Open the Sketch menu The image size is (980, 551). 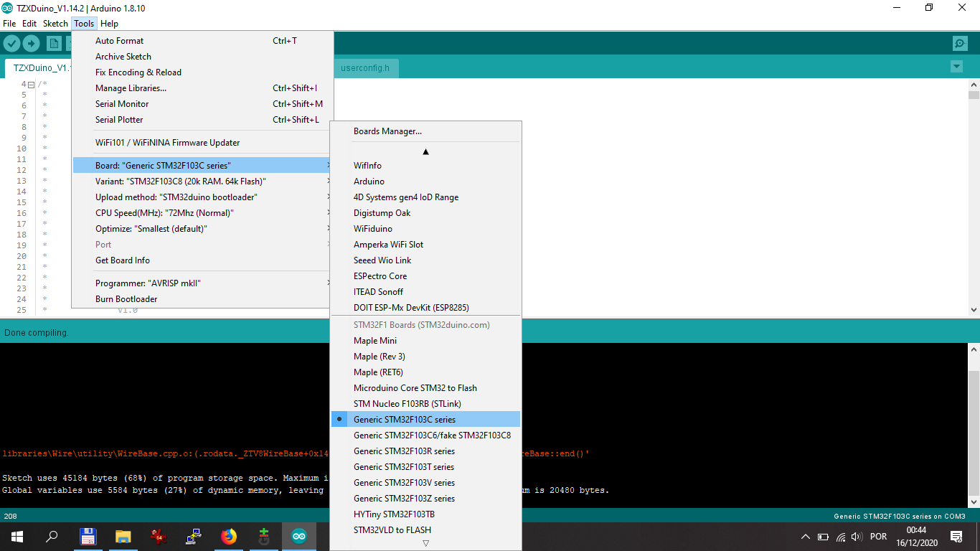point(55,24)
